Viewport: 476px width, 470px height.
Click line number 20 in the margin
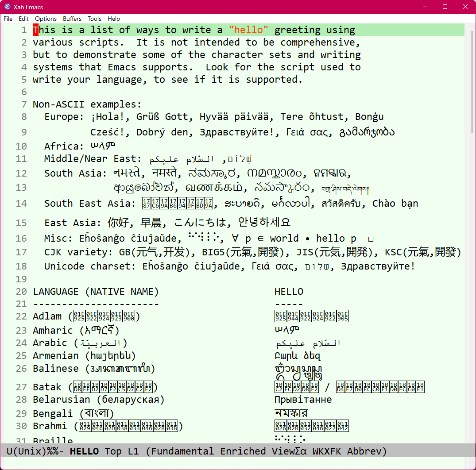click(21, 292)
